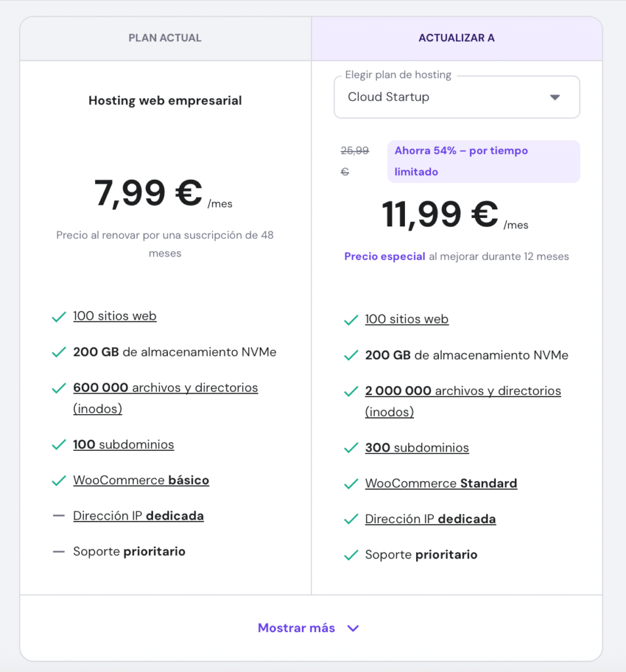Click the check icon beside 300 subdominios
Screen dimensions: 626x672
pos(351,448)
